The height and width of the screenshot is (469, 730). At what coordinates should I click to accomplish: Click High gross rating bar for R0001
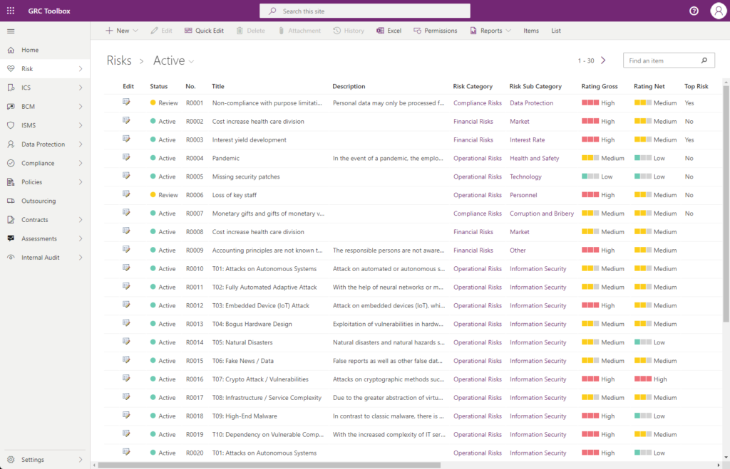click(590, 102)
